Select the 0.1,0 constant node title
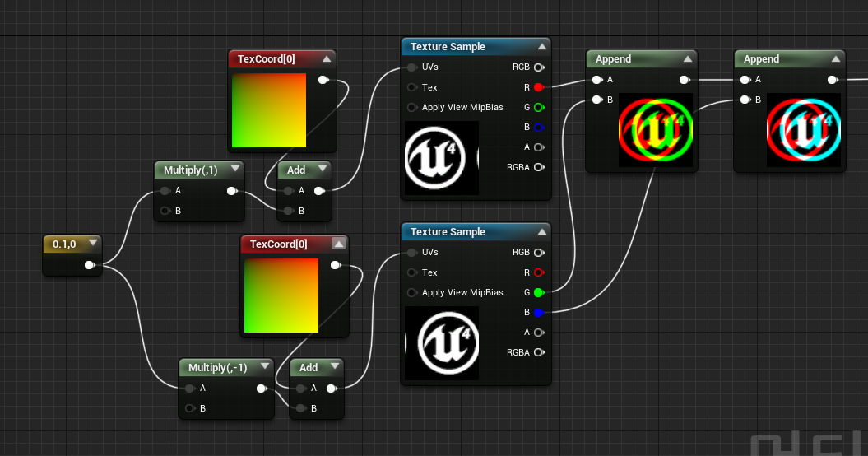 [x=64, y=244]
